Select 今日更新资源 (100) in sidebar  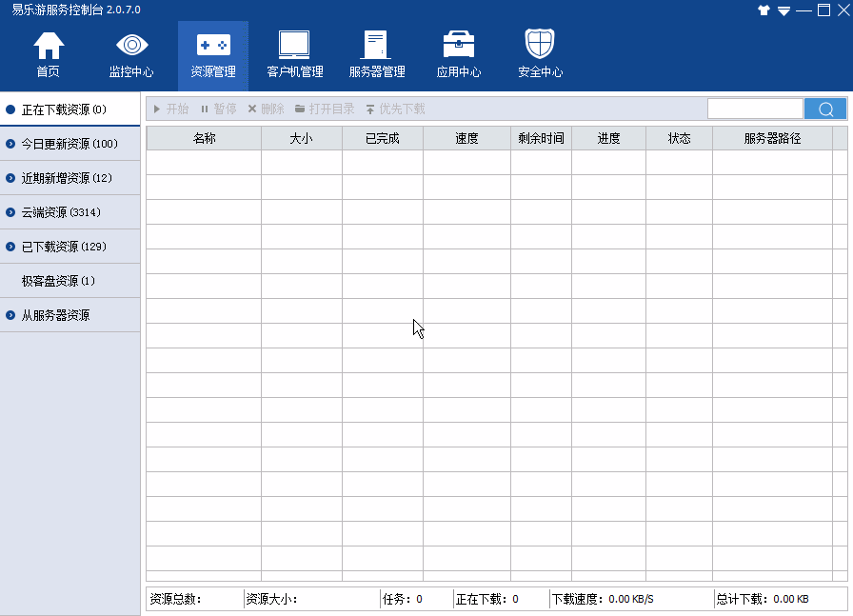[69, 144]
